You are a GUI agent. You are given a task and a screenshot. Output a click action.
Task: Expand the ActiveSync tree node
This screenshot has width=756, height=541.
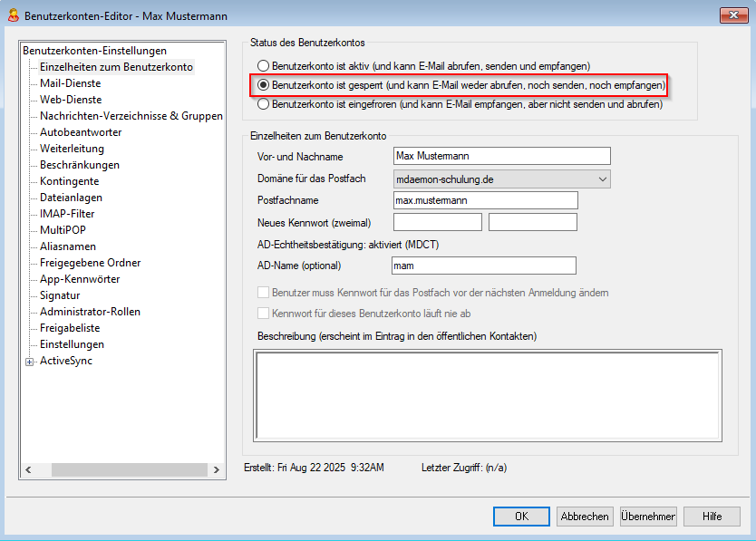click(x=30, y=362)
